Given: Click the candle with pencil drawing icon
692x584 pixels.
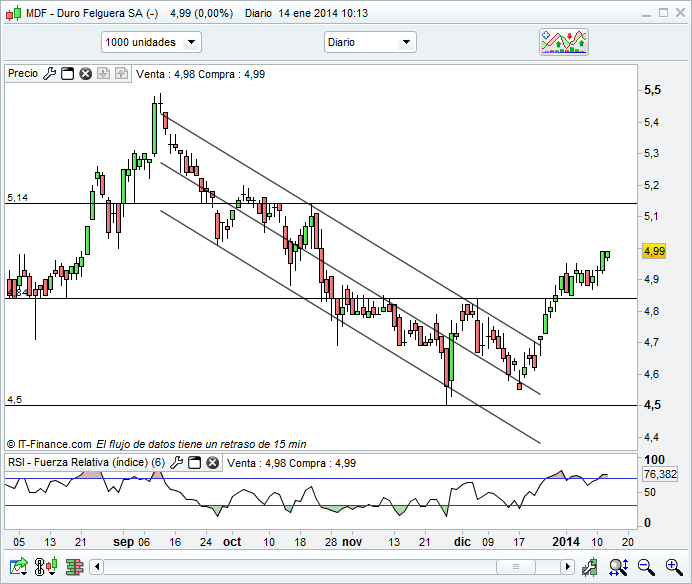Looking at the screenshot, I should click(x=589, y=567).
